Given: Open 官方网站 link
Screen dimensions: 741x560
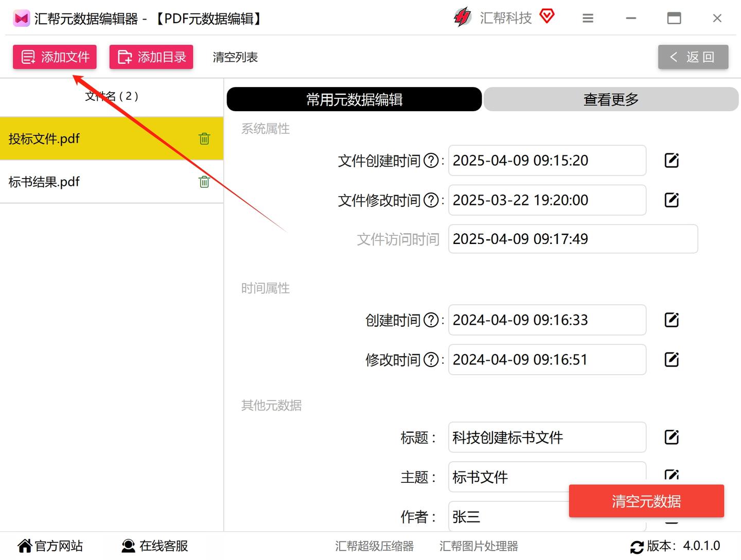Looking at the screenshot, I should [50, 546].
